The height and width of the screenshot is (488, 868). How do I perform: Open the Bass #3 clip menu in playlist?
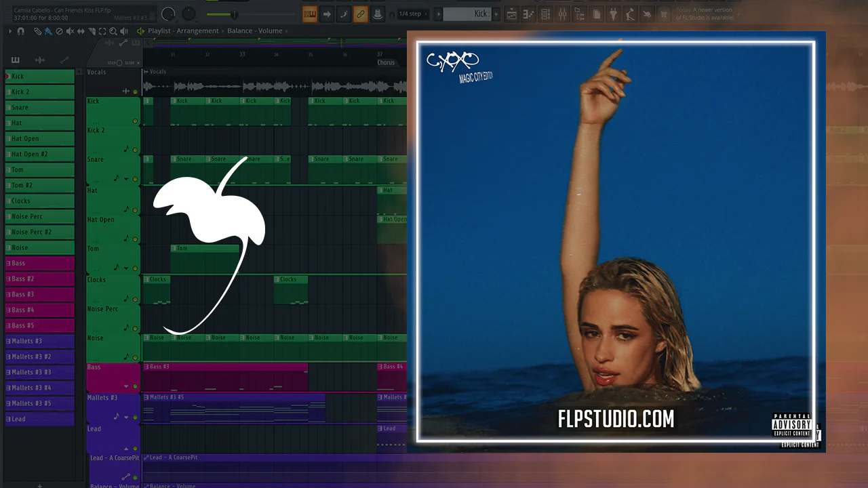pos(146,367)
